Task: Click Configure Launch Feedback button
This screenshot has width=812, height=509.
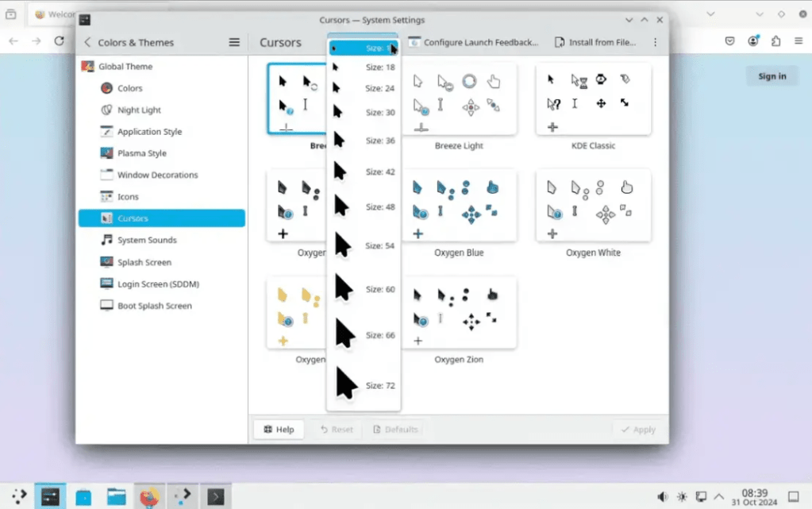Action: [475, 42]
